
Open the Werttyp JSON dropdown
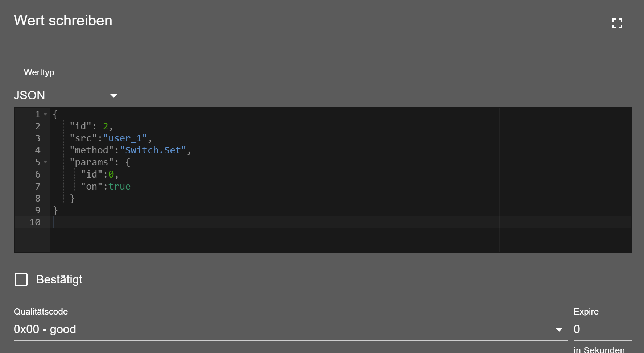pyautogui.click(x=68, y=95)
